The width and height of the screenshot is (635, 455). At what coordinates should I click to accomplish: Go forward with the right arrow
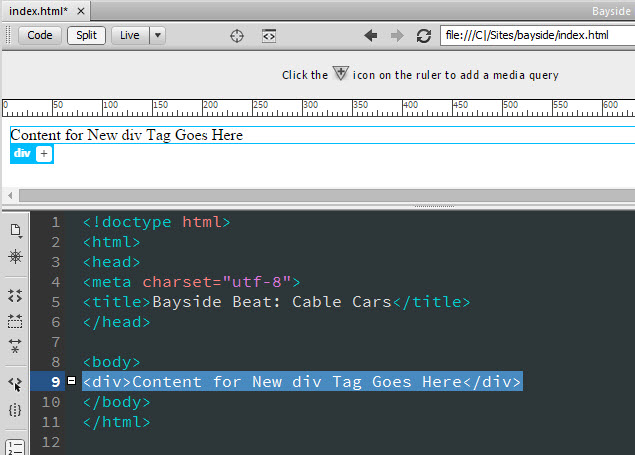[397, 36]
